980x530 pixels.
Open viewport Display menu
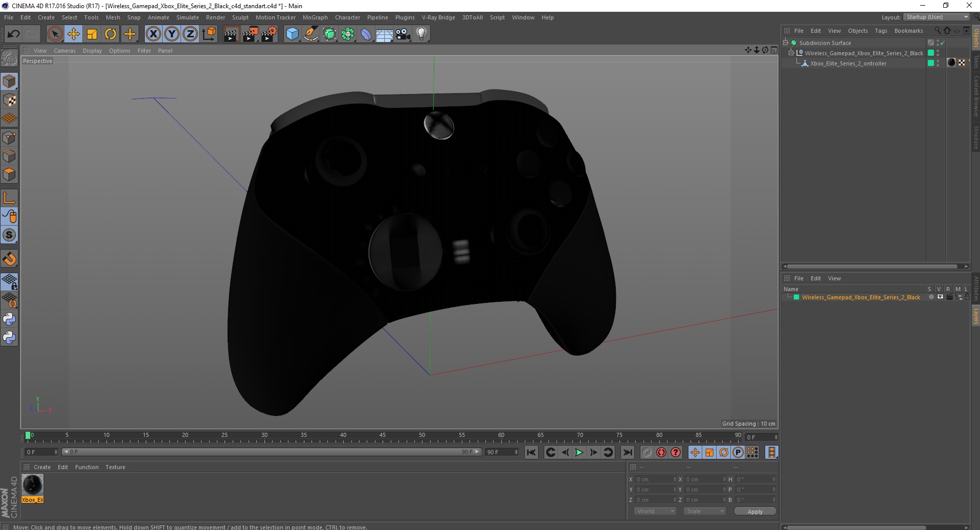[x=92, y=51]
